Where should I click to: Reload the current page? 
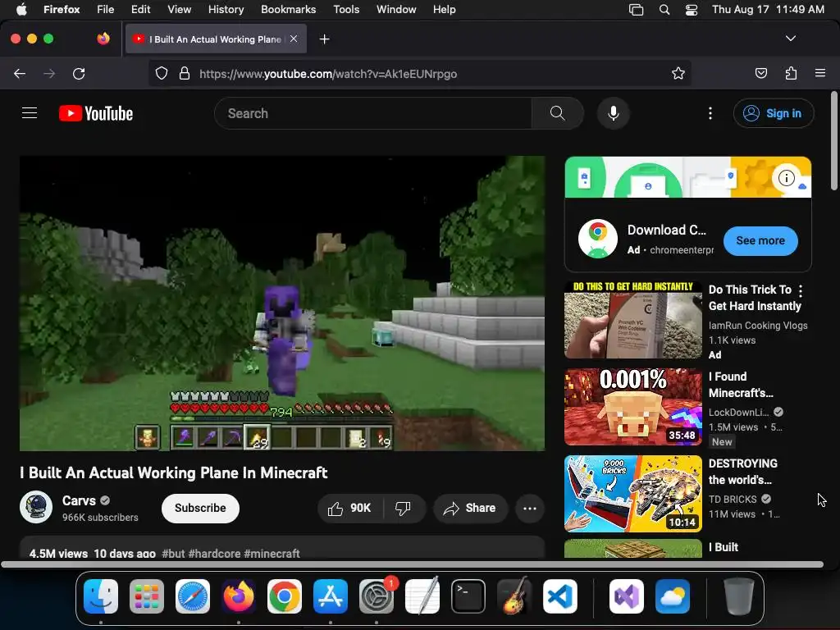(x=79, y=73)
